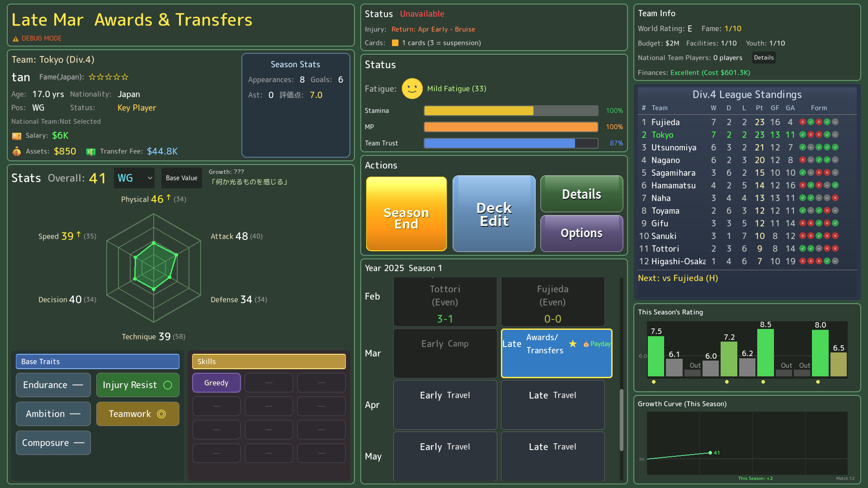This screenshot has height=488, width=868.
Task: Click the money bag Assets icon
Action: (x=16, y=151)
